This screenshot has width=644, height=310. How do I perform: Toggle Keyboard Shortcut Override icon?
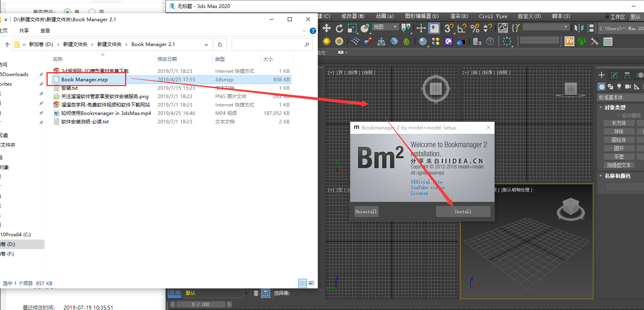[434, 28]
